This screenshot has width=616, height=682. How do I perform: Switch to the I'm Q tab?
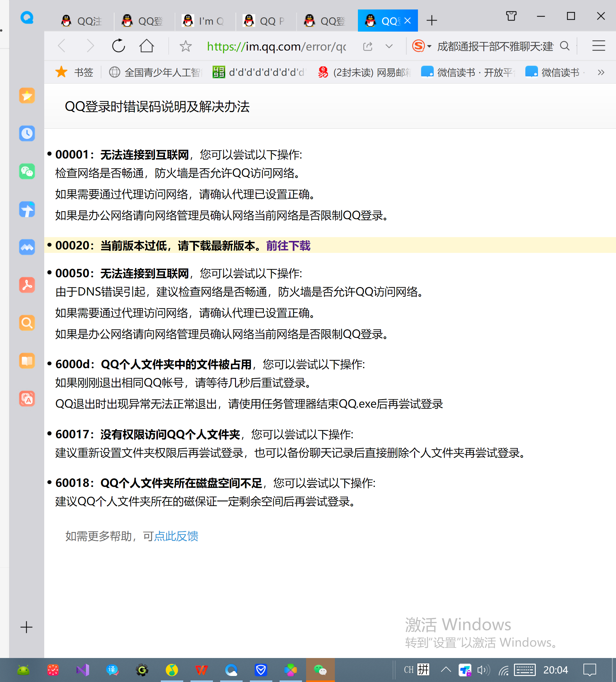[205, 21]
